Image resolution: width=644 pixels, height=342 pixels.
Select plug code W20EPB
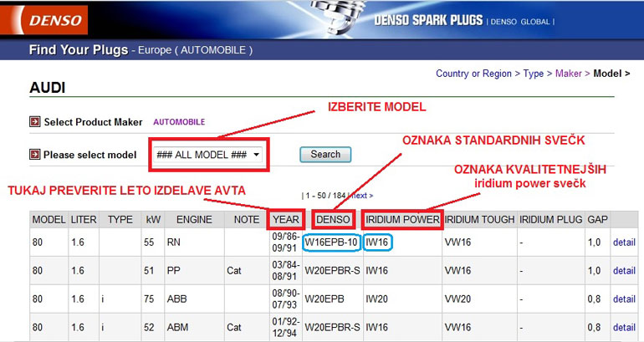point(325,299)
